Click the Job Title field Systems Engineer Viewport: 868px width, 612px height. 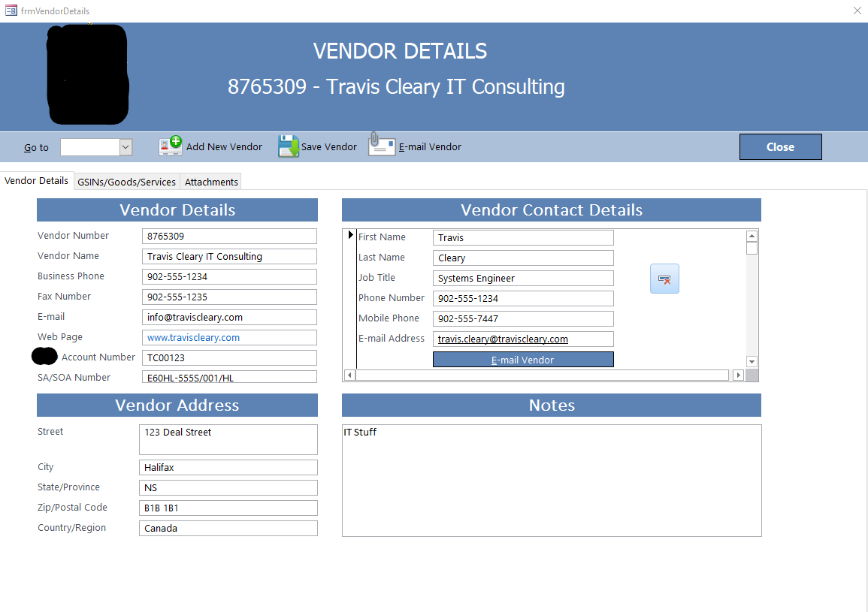[523, 279]
